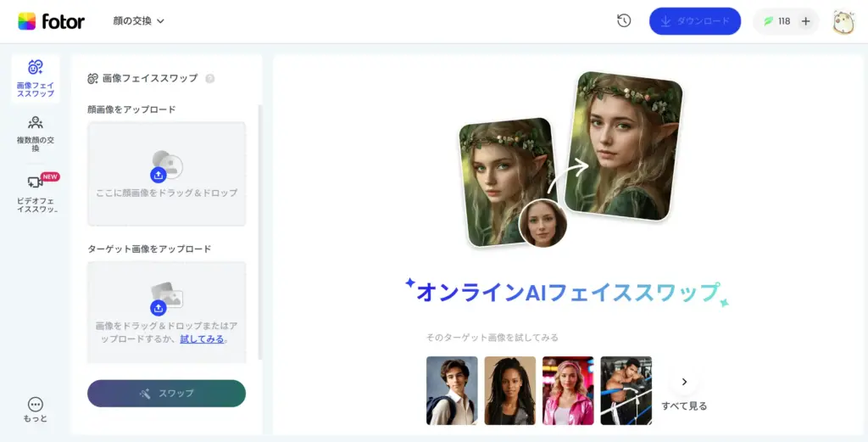
Task: Click the すべて見る arrow button
Action: pos(684,382)
